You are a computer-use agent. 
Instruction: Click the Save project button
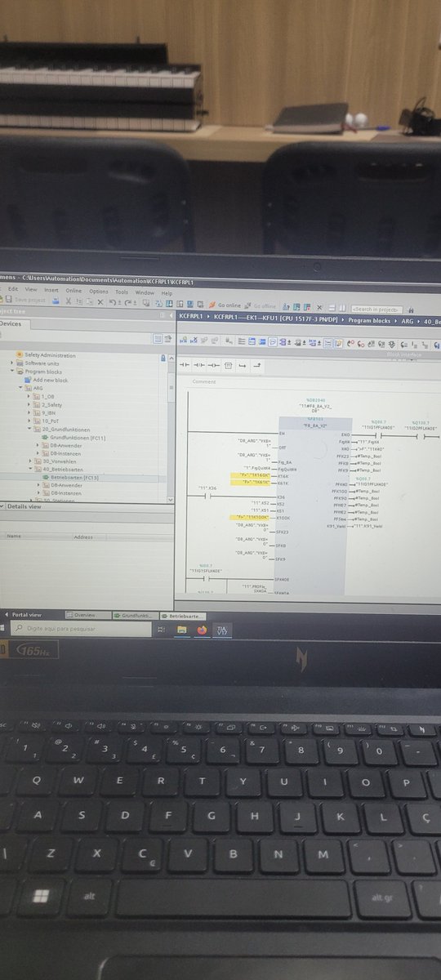click(25, 300)
